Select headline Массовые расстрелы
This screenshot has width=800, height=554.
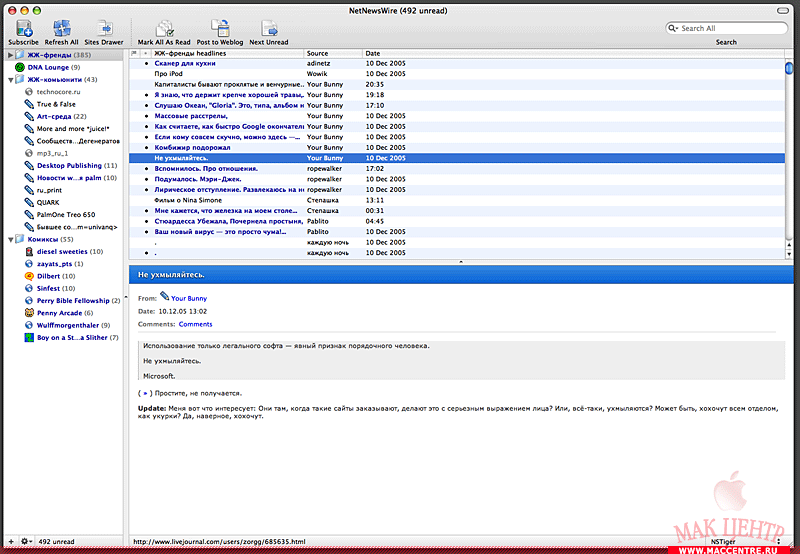tap(191, 116)
